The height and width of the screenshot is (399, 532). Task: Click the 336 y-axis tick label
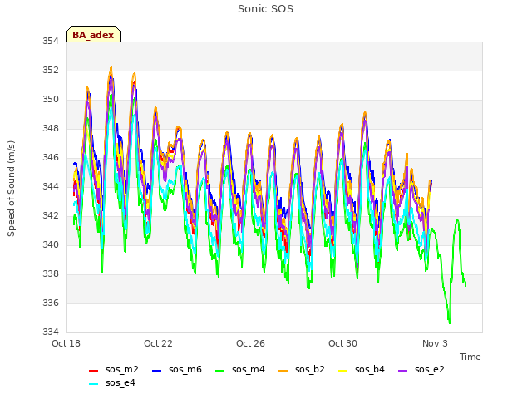point(51,303)
